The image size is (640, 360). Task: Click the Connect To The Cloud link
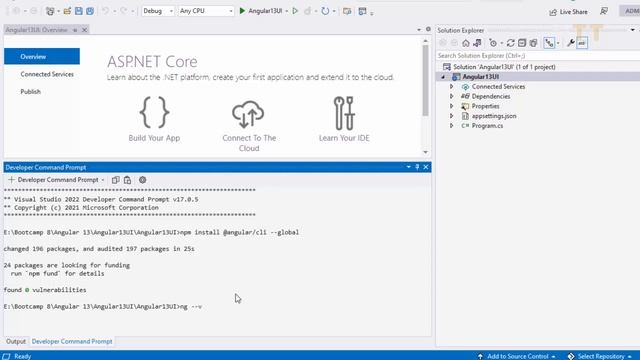click(249, 126)
